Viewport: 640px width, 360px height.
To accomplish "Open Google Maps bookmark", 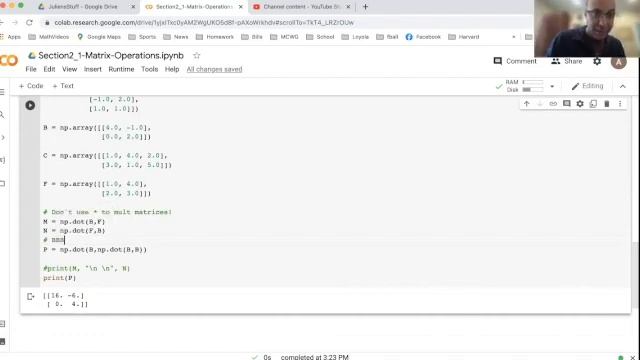I will point(99,37).
